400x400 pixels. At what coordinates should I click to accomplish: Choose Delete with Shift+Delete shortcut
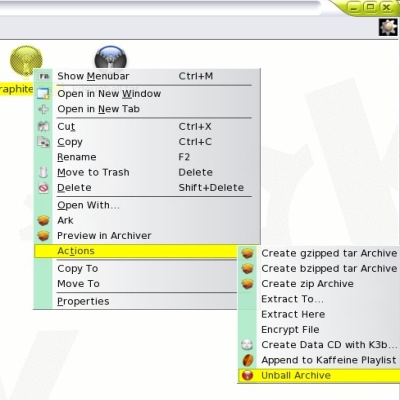pyautogui.click(x=147, y=188)
